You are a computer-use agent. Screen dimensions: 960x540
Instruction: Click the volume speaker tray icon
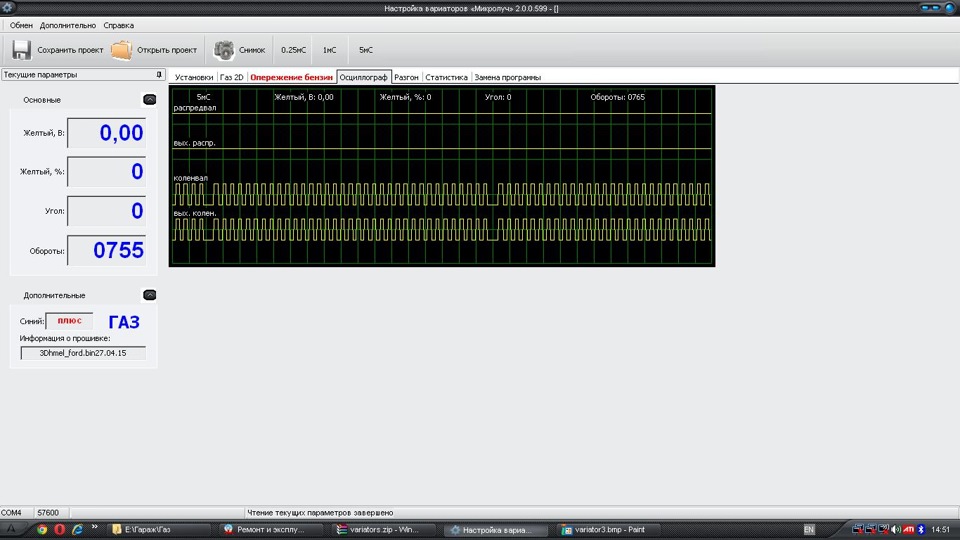(895, 530)
